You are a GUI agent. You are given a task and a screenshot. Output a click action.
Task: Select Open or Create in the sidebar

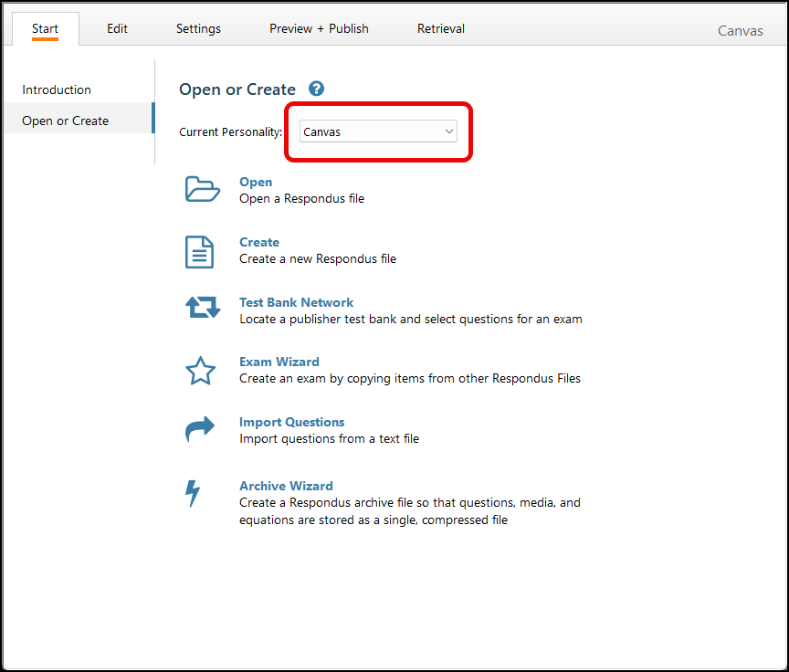click(x=66, y=121)
